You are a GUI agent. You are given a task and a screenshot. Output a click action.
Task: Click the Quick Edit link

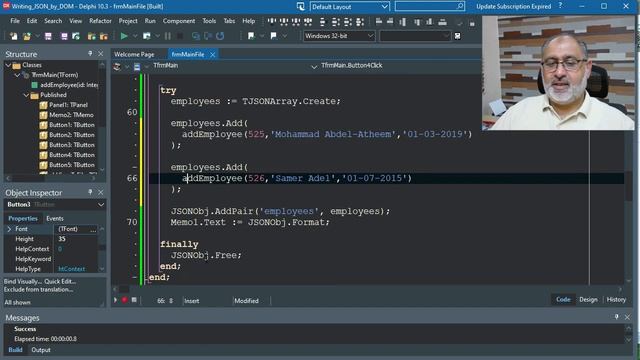[x=60, y=281]
